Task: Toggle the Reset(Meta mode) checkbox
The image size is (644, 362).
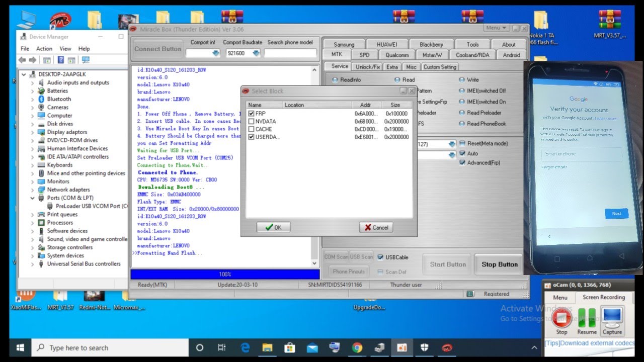Action: point(462,143)
